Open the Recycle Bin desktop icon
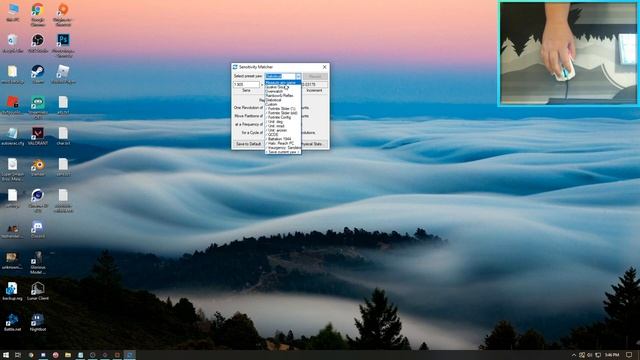640x360 pixels. (12, 44)
